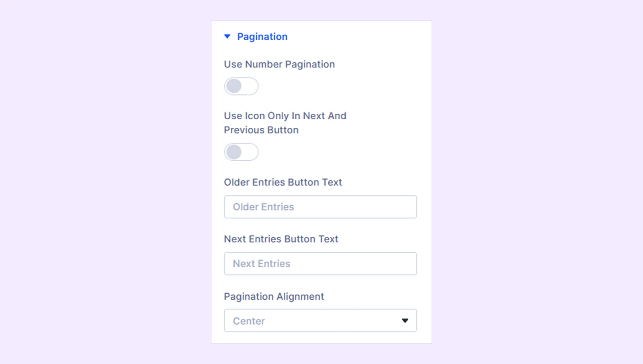Click the Next Entries Button Text label
Image resolution: width=643 pixels, height=364 pixels.
click(281, 239)
